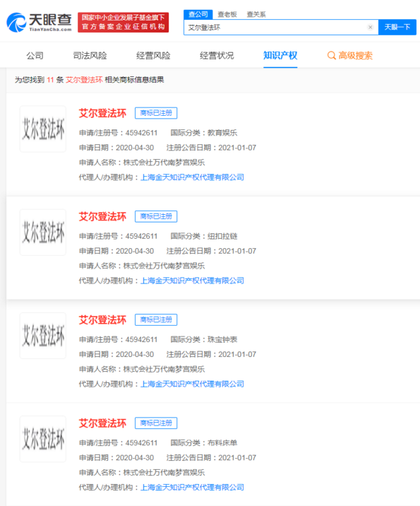Open the 经营风险 tab

click(x=153, y=56)
